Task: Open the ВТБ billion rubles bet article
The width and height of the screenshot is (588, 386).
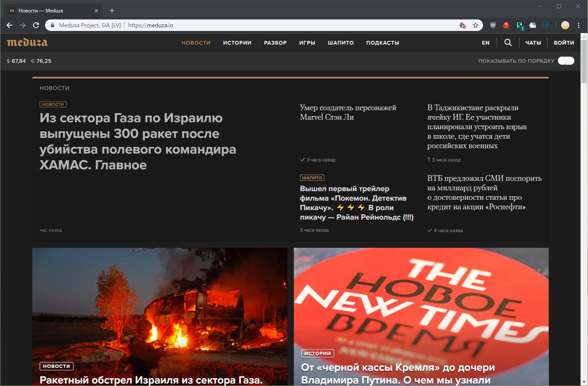Action: [x=484, y=192]
